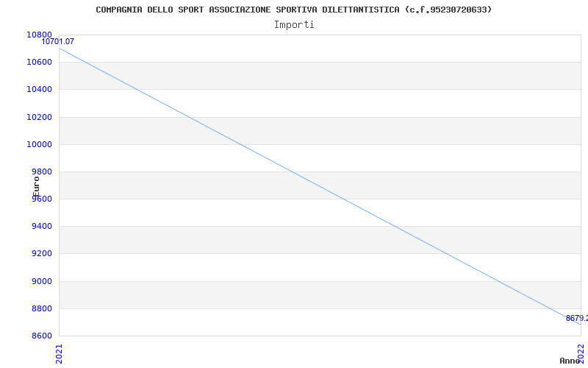Click the "Anno" x-axis title
Viewport: 588px width, 368px height.
(571, 361)
